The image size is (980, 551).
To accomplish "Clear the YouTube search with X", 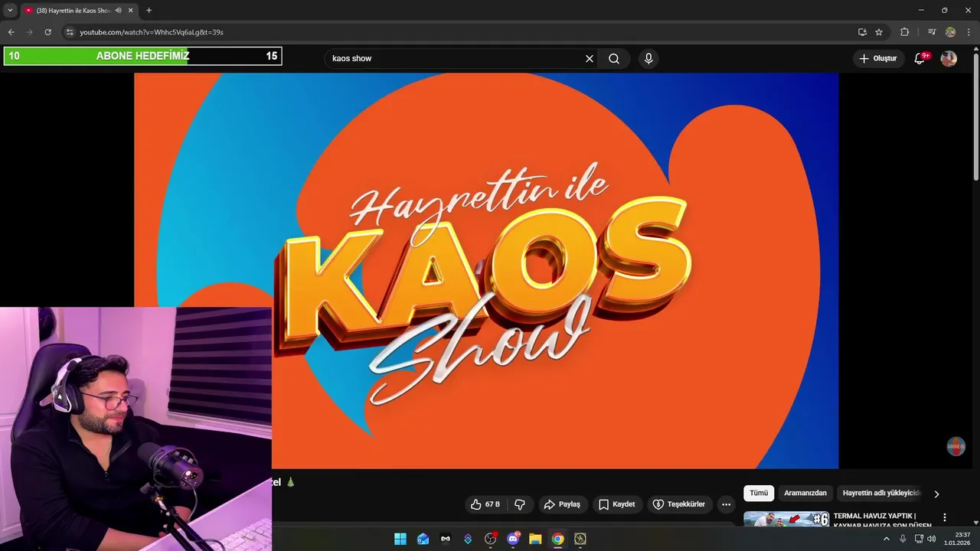I will [590, 58].
